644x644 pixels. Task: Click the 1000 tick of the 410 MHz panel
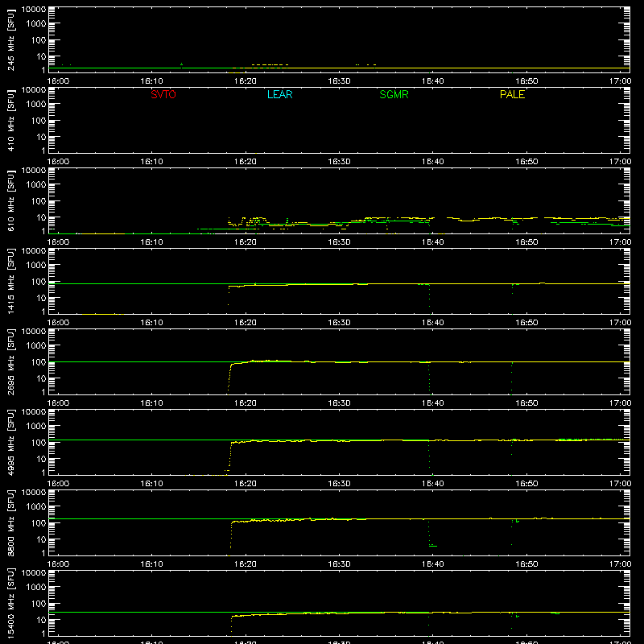tap(36, 105)
